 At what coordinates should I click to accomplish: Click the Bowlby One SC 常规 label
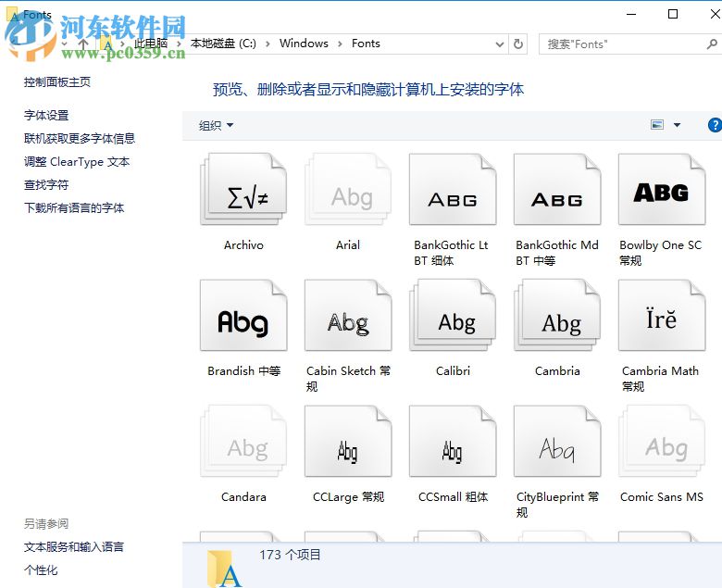click(x=661, y=253)
